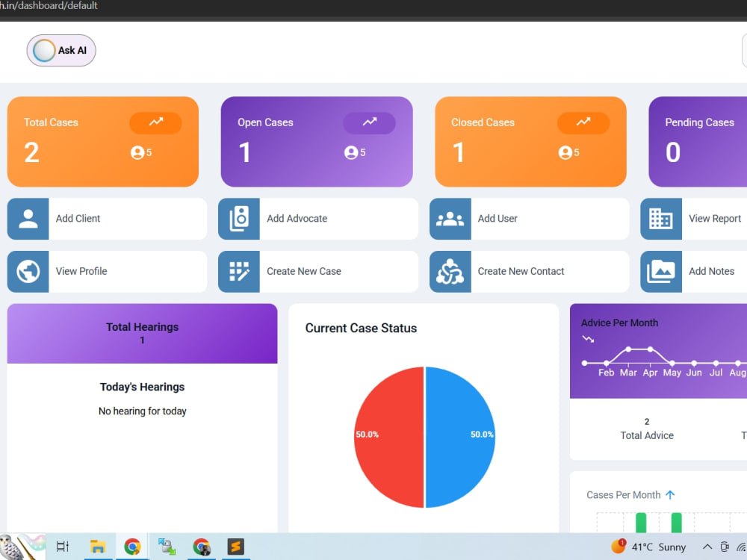The image size is (747, 560).
Task: Open the Ask AI assistant button
Action: (x=61, y=51)
